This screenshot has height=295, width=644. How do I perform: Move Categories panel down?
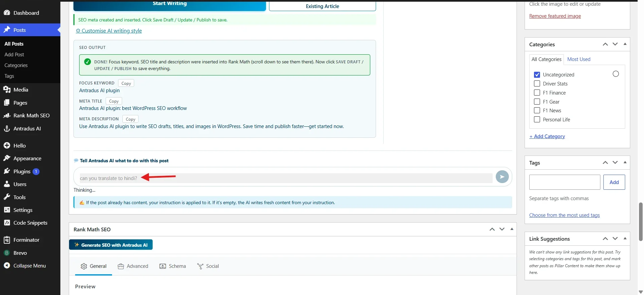615,44
